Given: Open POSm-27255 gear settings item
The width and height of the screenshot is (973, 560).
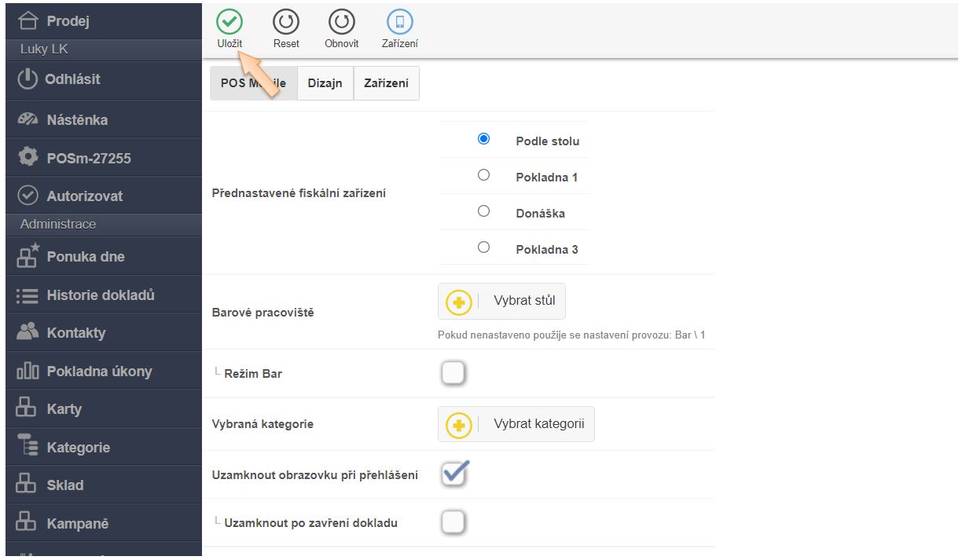Looking at the screenshot, I should pos(88,158).
